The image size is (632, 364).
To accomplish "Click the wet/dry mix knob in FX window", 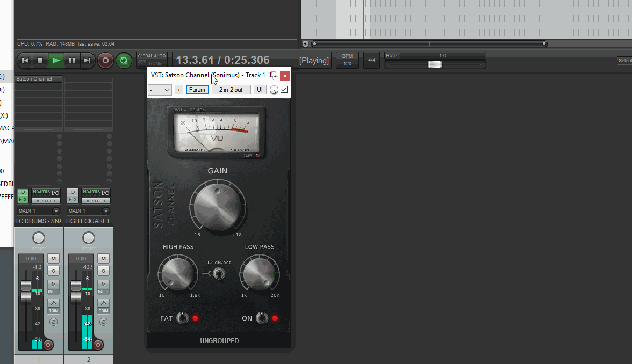I will (x=274, y=90).
